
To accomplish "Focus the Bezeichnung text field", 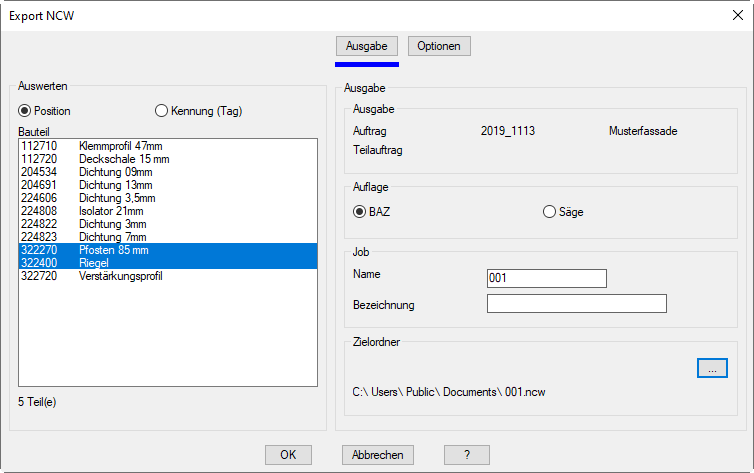I will coord(576,304).
